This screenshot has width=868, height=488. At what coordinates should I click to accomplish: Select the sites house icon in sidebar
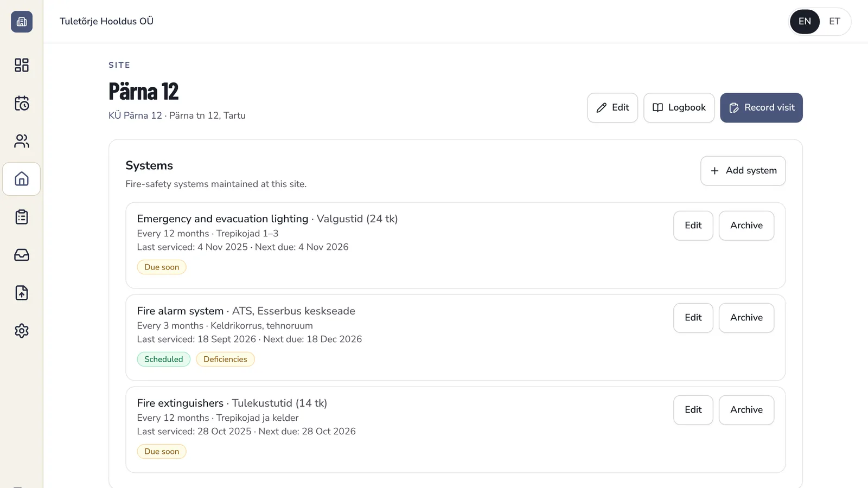coord(22,179)
